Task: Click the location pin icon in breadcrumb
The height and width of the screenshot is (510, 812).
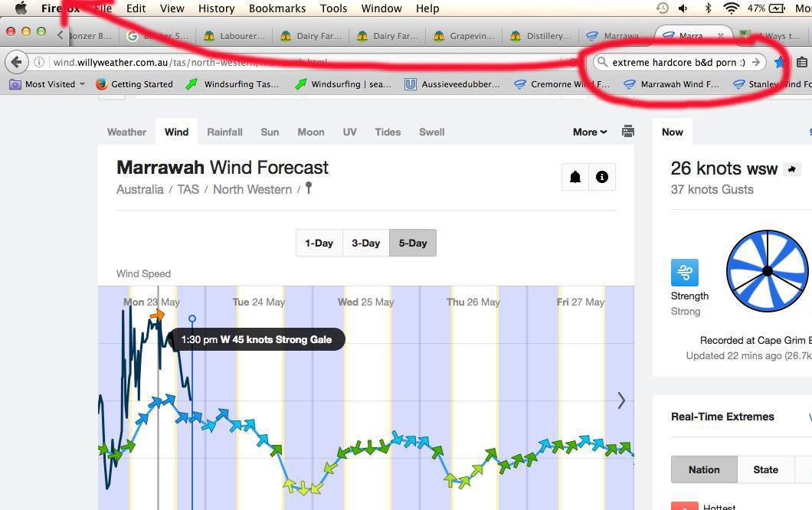Action: 309,188
